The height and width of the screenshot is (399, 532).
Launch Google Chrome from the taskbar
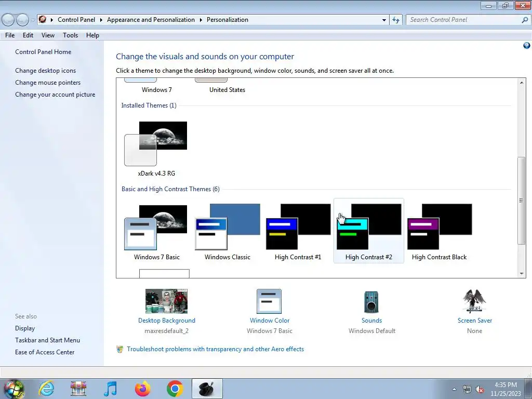pos(175,389)
